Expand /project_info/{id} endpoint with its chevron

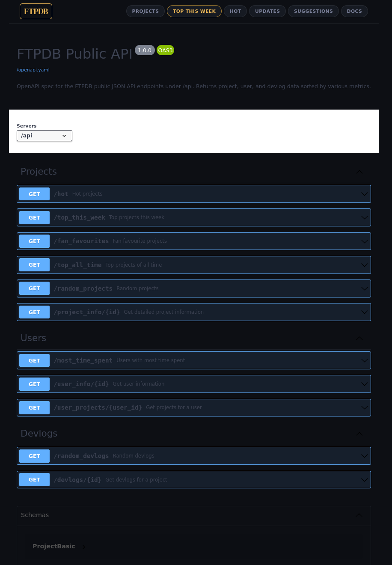(364, 312)
